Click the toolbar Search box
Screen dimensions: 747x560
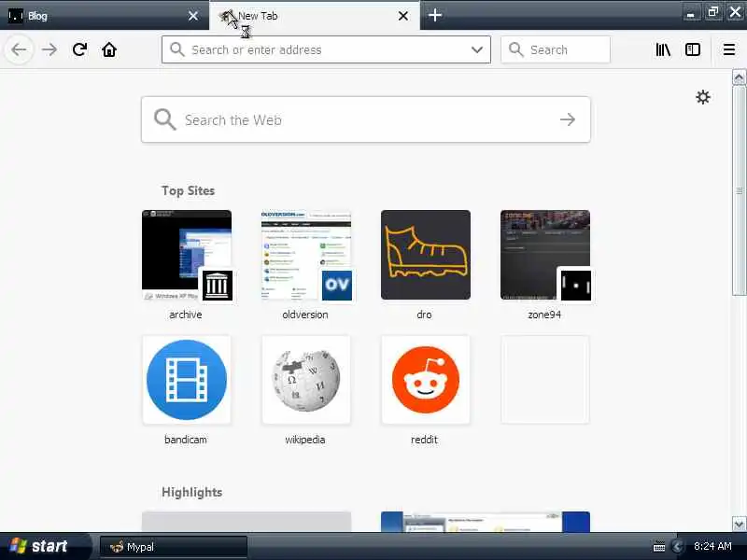coord(556,49)
